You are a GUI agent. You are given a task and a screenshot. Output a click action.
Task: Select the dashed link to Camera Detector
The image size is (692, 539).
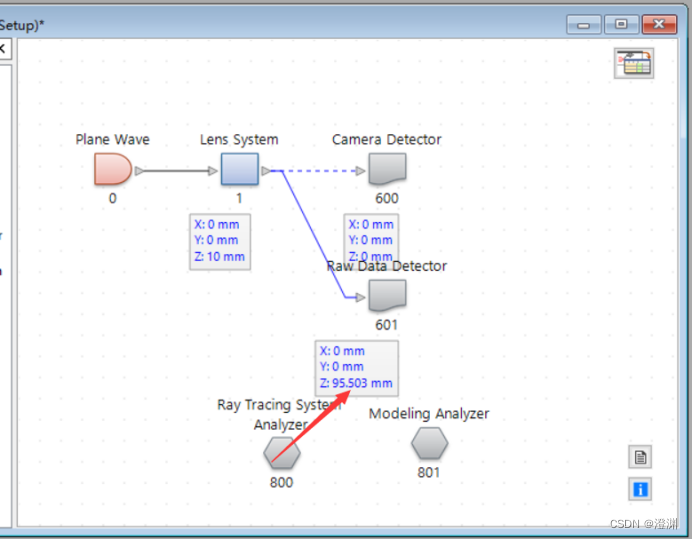click(320, 170)
